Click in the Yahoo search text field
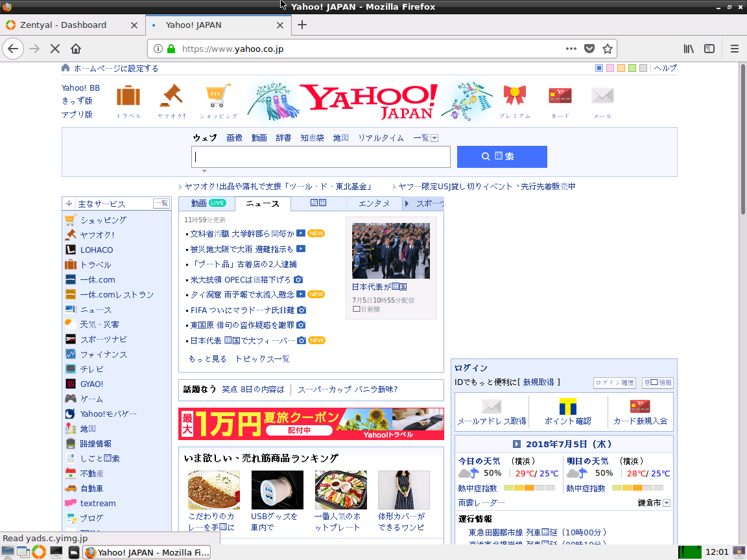 [x=320, y=157]
